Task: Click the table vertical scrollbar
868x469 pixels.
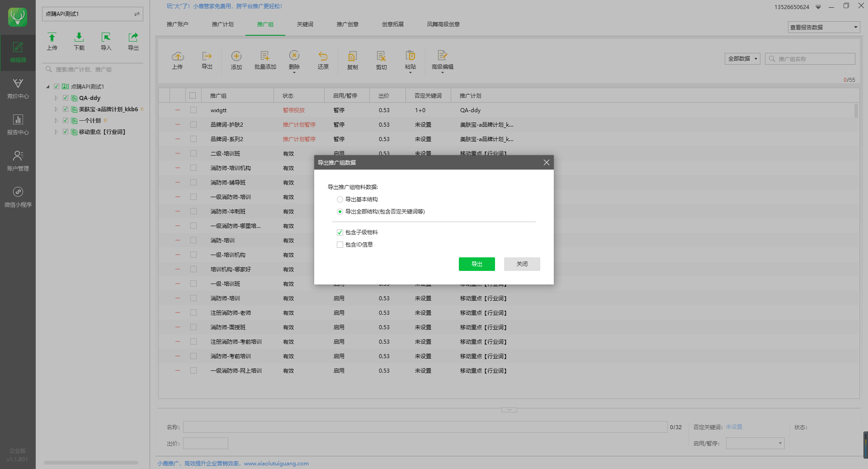Action: point(856,111)
